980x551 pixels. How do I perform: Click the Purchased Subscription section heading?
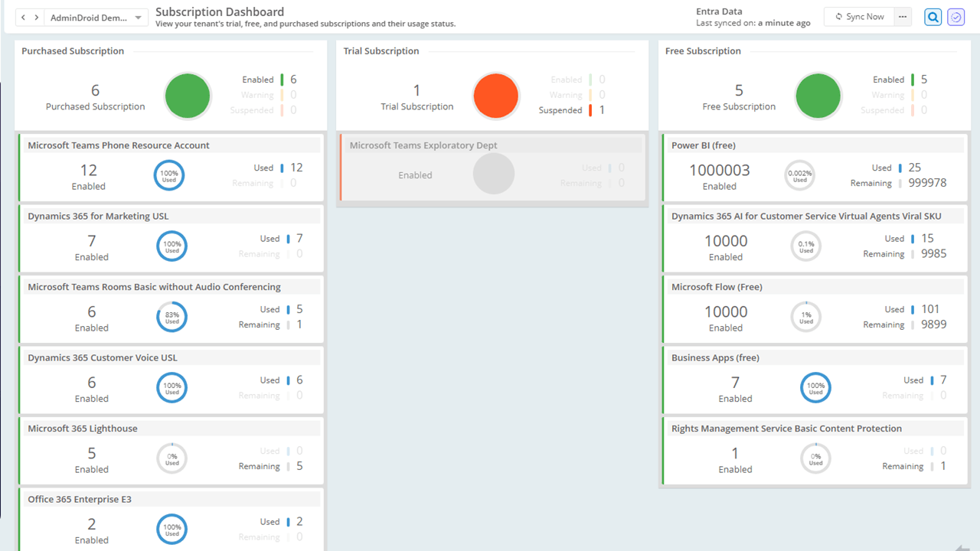(73, 51)
